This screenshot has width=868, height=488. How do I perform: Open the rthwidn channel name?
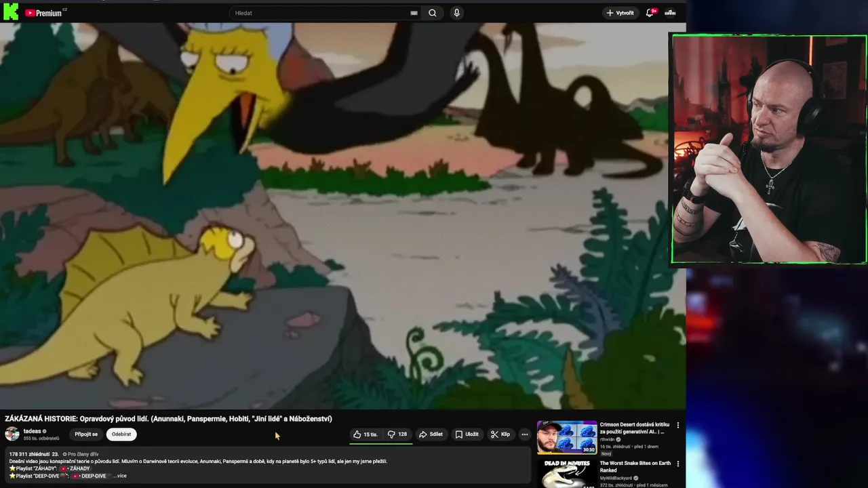pyautogui.click(x=608, y=439)
